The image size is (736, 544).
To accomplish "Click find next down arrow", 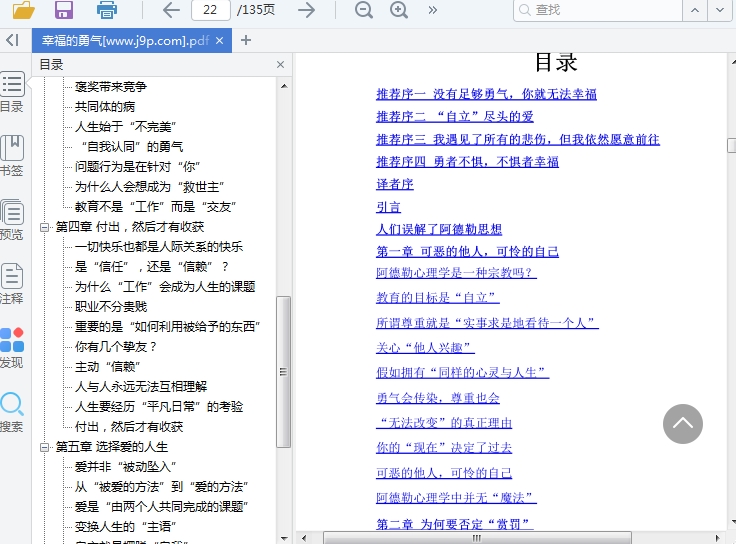I will tap(720, 10).
